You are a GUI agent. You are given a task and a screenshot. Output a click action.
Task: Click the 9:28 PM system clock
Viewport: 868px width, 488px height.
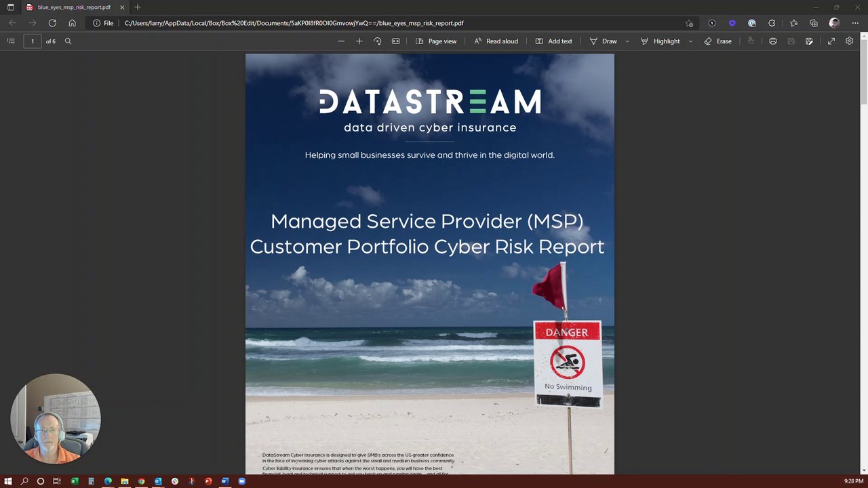pos(854,481)
